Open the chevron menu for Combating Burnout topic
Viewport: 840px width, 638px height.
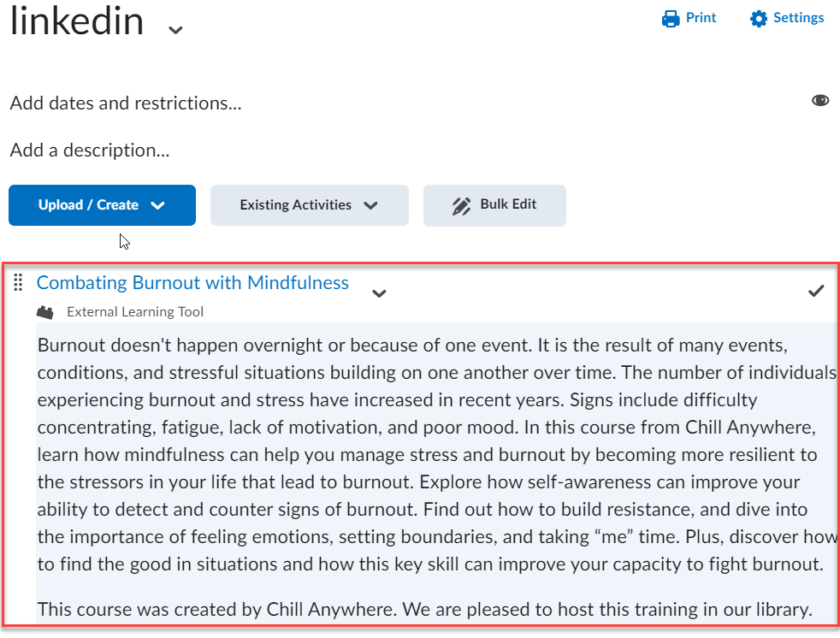379,293
